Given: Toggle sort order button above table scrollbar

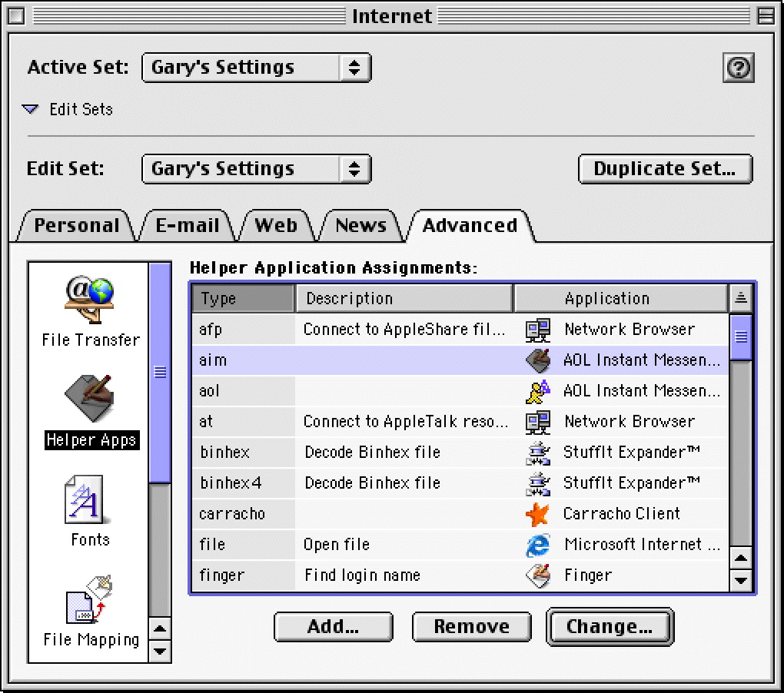Looking at the screenshot, I should tap(740, 298).
